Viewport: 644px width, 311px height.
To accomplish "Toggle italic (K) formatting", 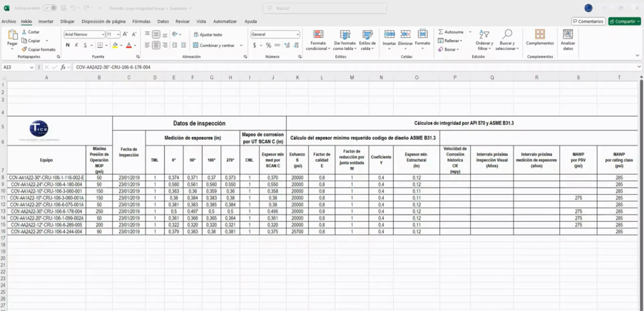I will click(x=77, y=45).
